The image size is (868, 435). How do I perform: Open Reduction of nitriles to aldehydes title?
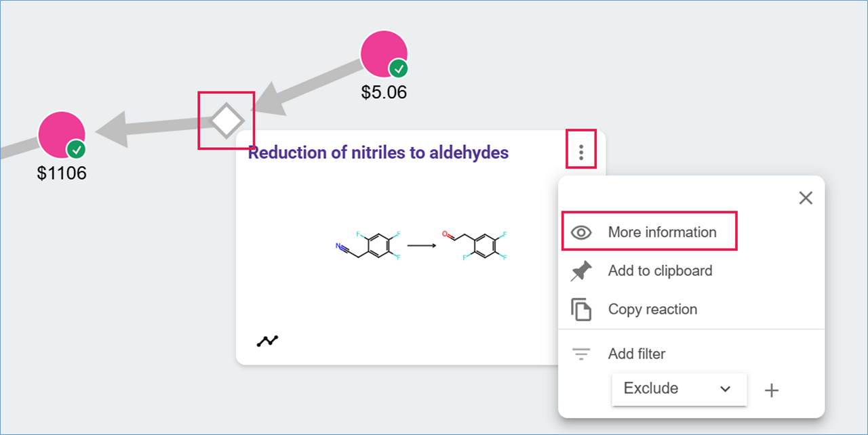tap(378, 152)
